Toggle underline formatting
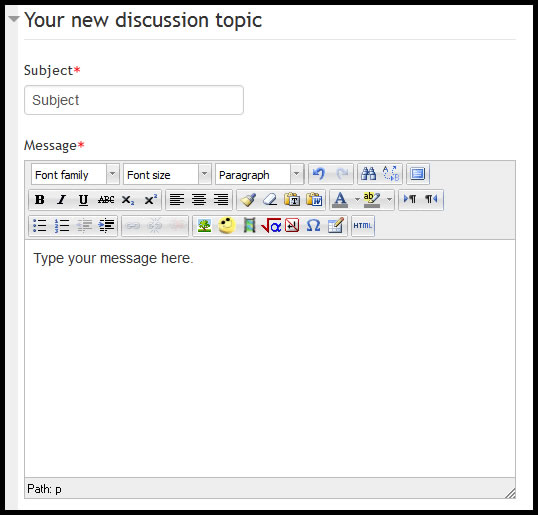538x515 pixels. pyautogui.click(x=83, y=199)
